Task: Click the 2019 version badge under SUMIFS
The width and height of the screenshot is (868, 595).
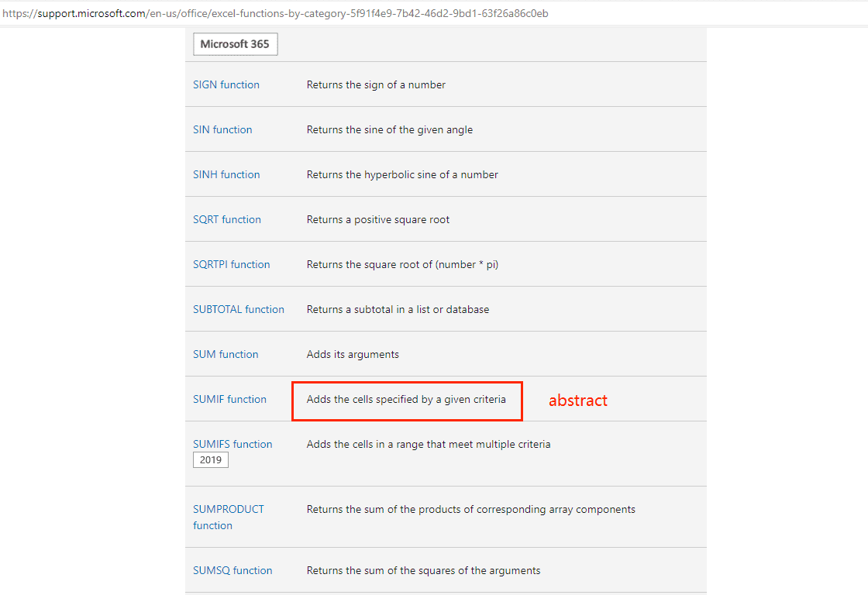Action: [210, 460]
